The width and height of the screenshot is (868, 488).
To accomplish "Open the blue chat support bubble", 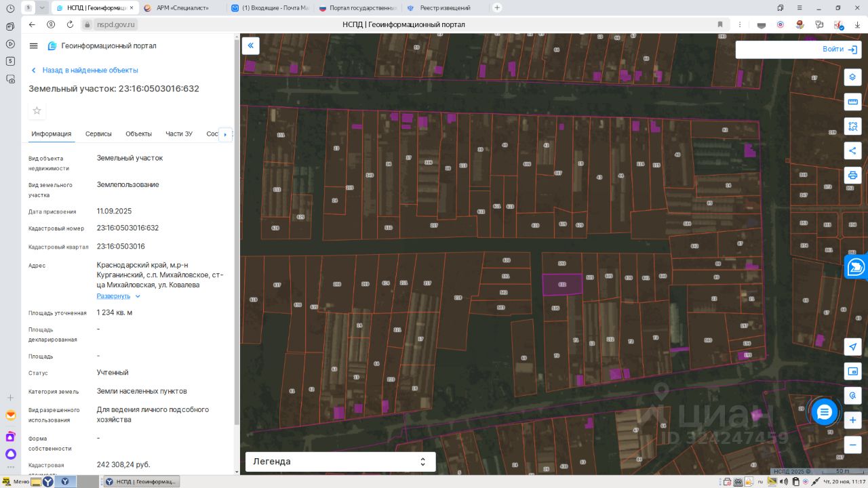I will [x=824, y=412].
